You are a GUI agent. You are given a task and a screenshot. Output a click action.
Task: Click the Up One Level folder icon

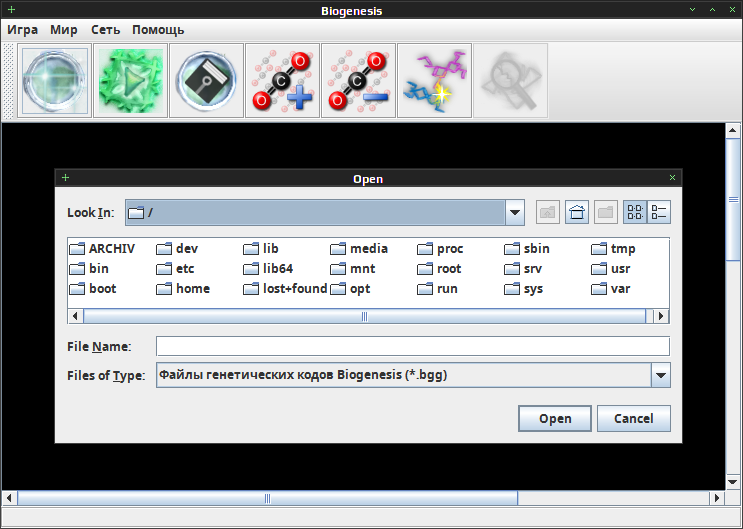pos(548,212)
